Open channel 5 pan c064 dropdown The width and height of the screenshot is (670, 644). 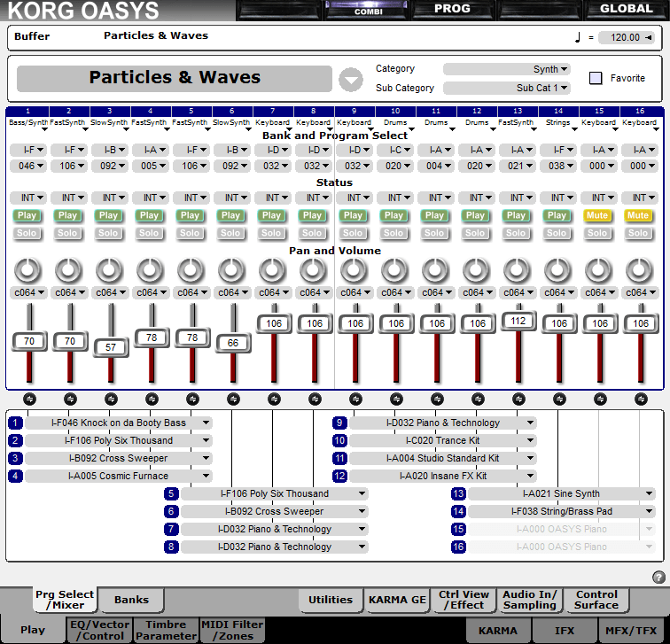pyautogui.click(x=191, y=292)
